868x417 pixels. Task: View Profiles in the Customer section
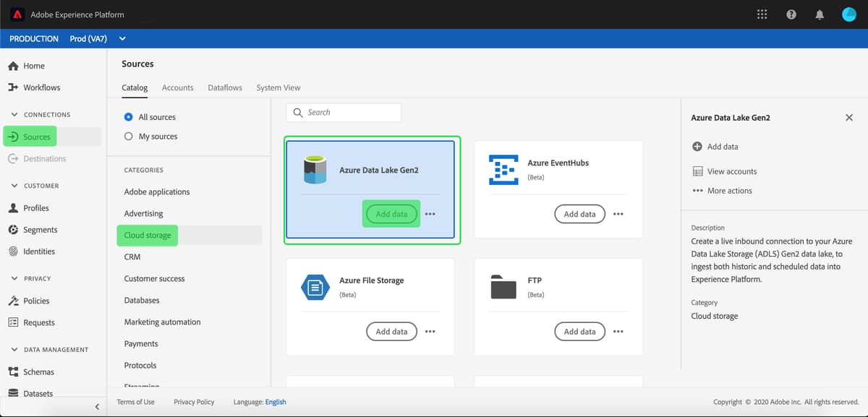point(35,207)
